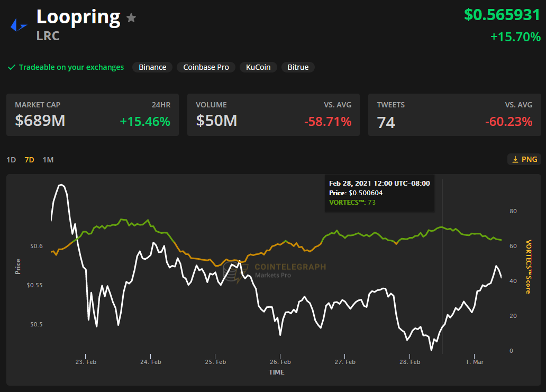Click the download arrow on the PNG button

click(515, 159)
